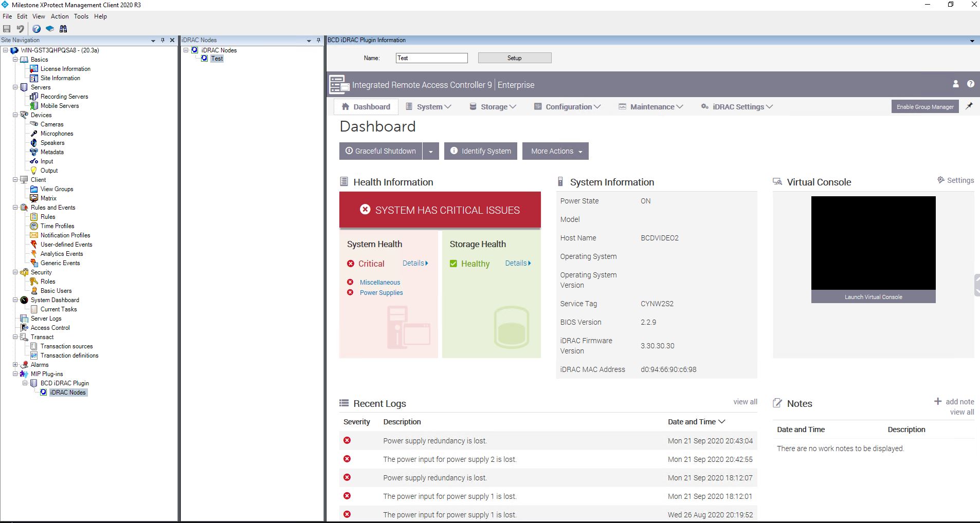Click the plus icon to add note
This screenshot has height=523, width=980.
938,401
